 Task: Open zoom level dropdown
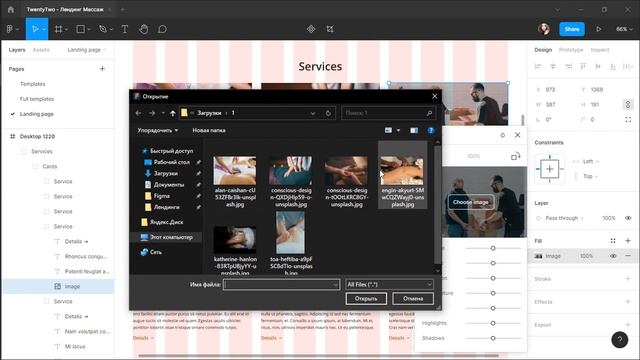(624, 29)
